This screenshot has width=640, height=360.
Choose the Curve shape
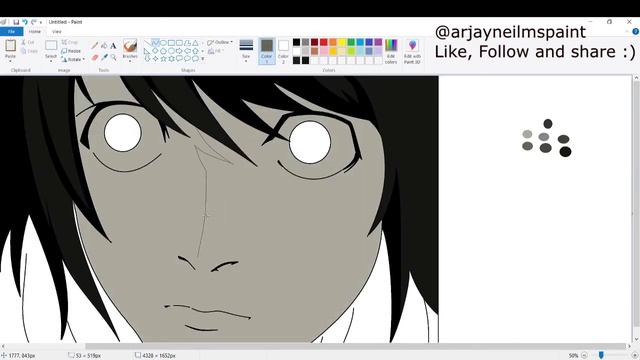click(156, 42)
